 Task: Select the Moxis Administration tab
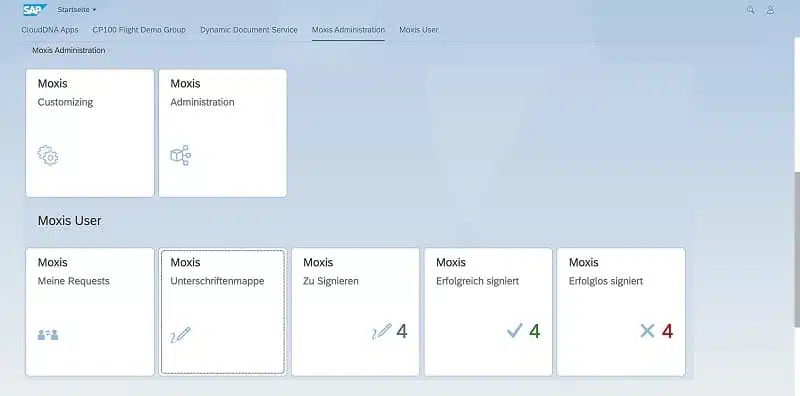pos(348,30)
